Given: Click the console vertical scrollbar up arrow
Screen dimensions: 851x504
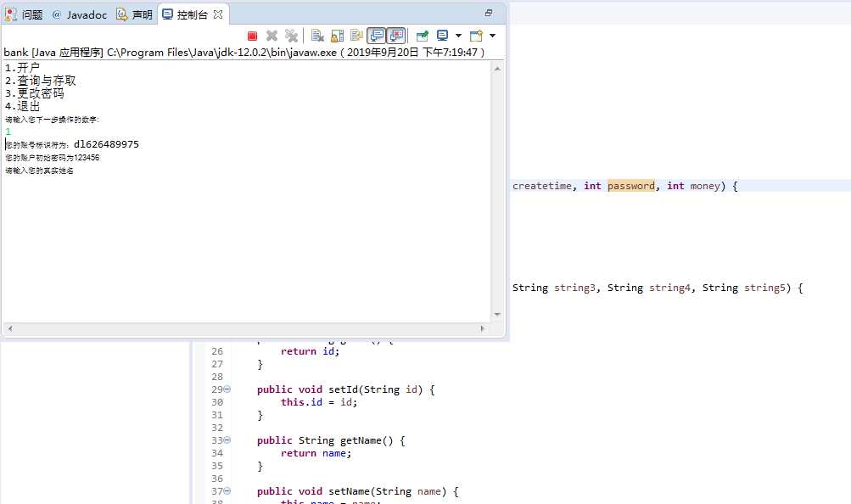Looking at the screenshot, I should pos(497,69).
